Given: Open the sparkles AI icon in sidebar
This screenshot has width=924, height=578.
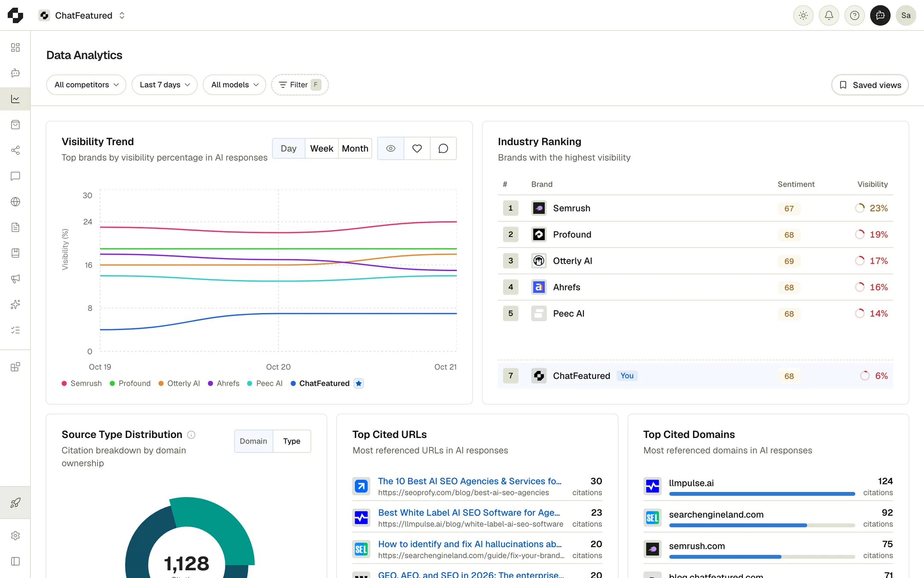Looking at the screenshot, I should (15, 304).
